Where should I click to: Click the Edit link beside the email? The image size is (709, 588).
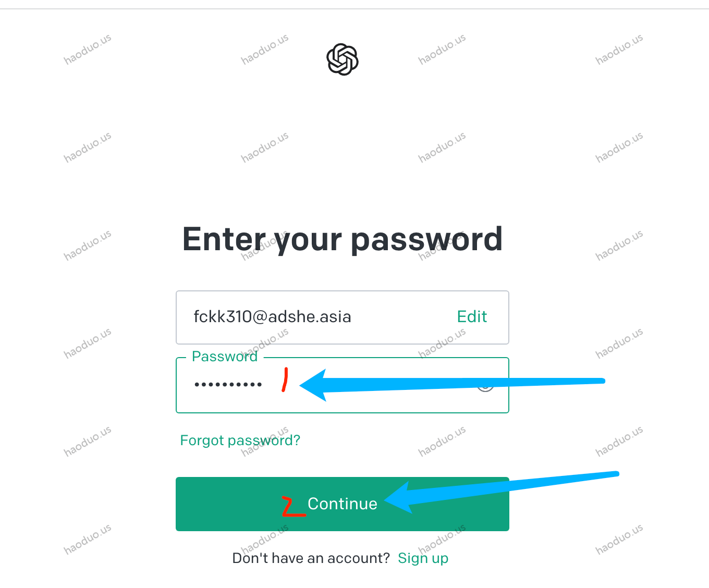(x=472, y=316)
